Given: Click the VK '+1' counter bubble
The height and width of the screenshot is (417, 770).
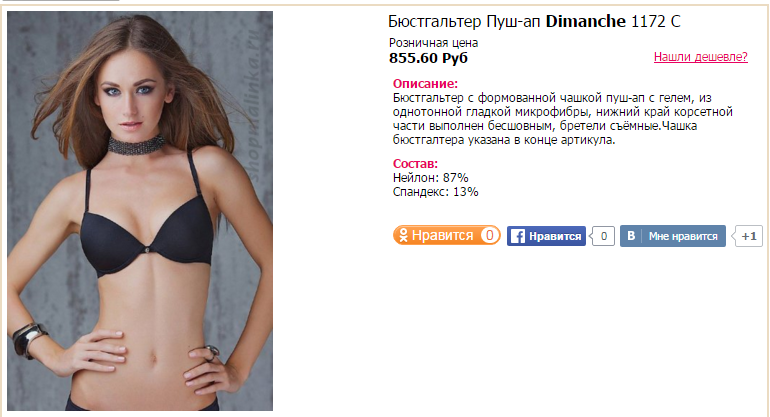Looking at the screenshot, I should 747,236.
